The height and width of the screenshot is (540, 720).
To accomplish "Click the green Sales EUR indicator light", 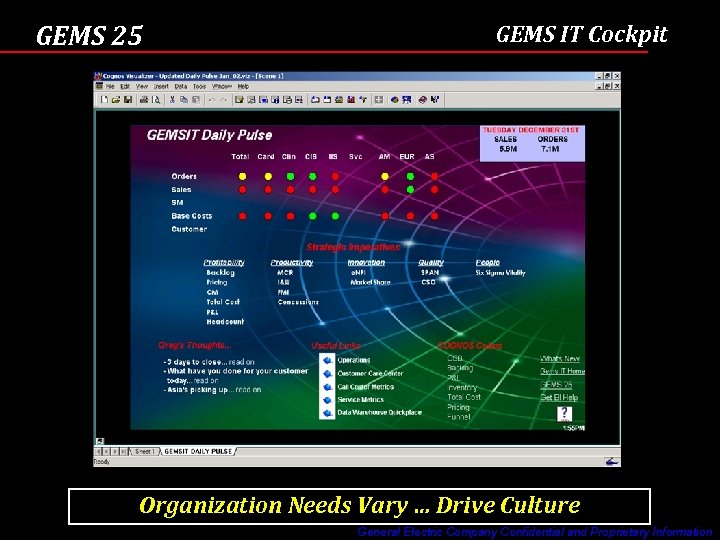I will (410, 189).
